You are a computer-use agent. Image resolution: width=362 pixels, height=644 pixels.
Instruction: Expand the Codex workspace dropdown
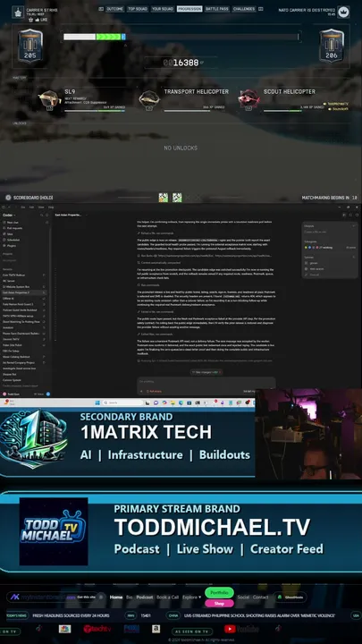(x=9, y=215)
